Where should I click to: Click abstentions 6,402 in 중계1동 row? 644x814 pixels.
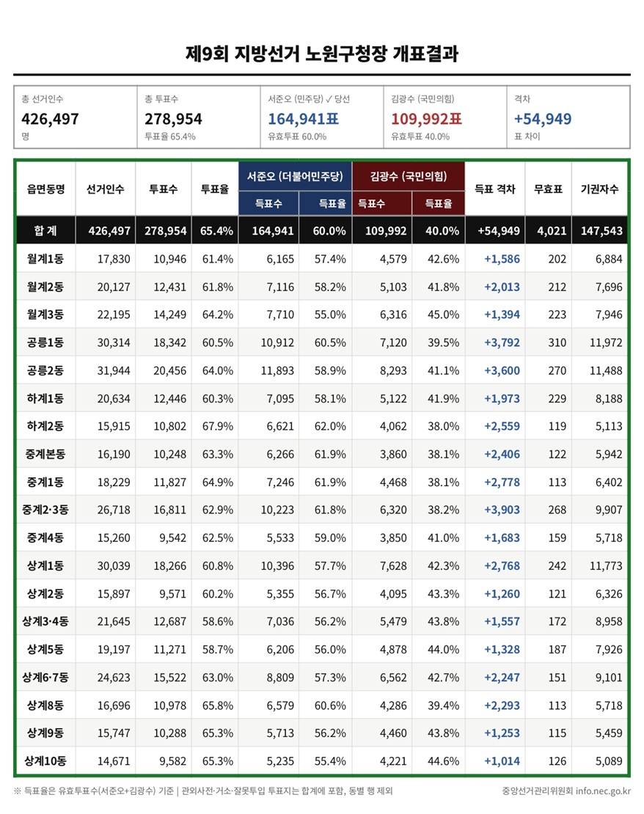[609, 483]
